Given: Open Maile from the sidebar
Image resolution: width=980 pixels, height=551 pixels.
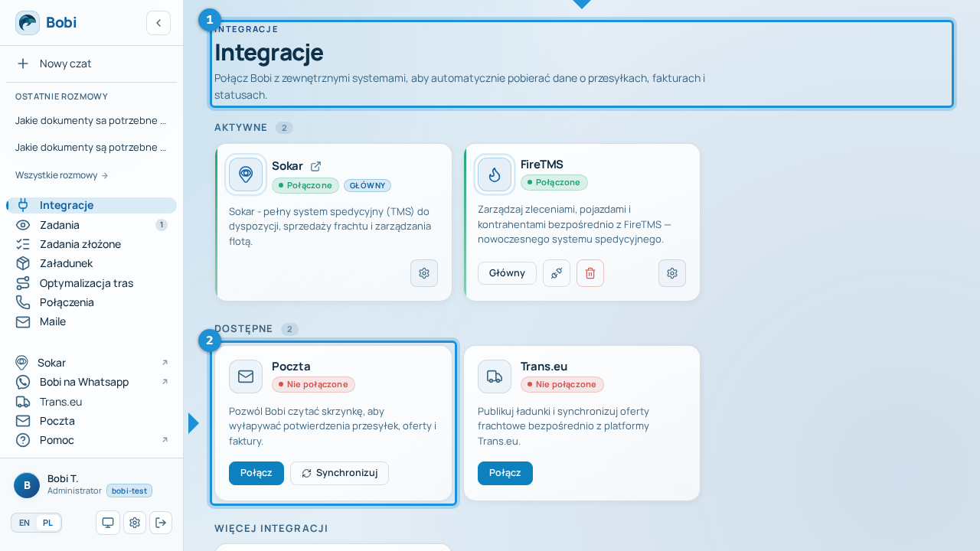Looking at the screenshot, I should coord(92,321).
